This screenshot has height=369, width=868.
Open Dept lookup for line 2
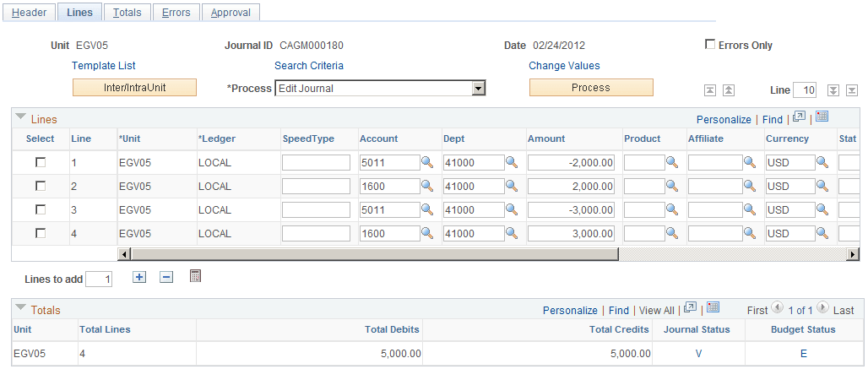coord(512,186)
